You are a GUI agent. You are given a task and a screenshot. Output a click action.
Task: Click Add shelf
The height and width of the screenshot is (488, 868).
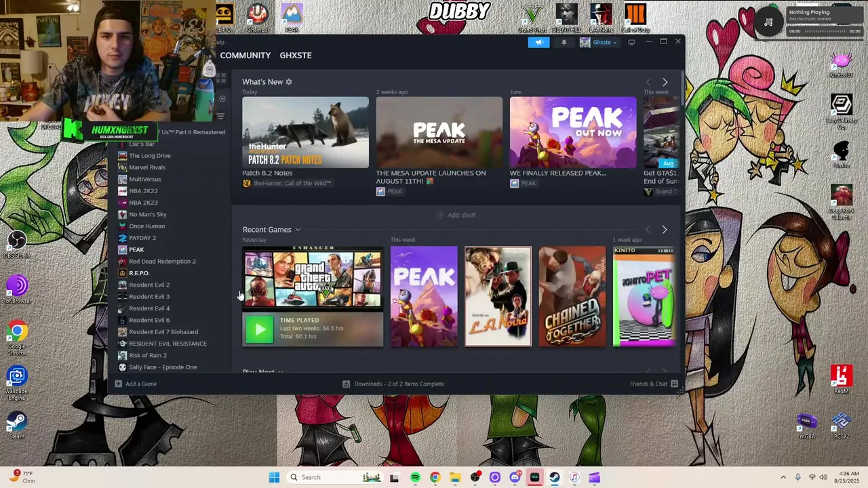tap(456, 215)
